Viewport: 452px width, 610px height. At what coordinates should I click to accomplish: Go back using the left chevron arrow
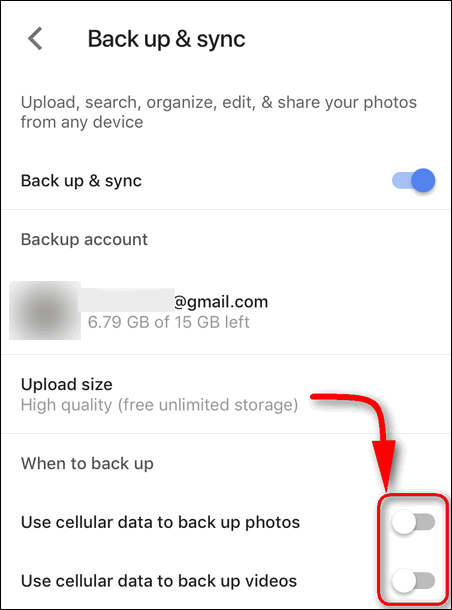coord(35,39)
